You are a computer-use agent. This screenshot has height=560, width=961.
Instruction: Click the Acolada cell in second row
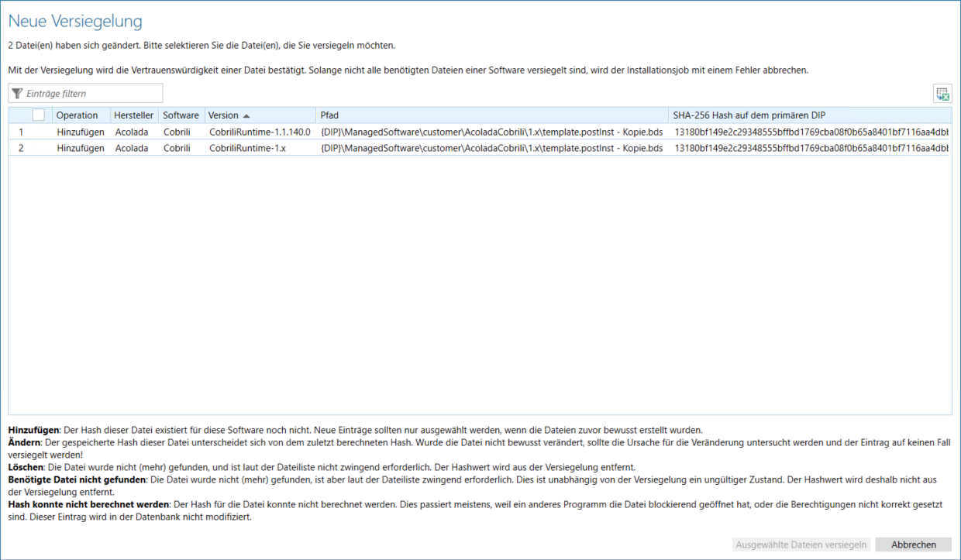tap(131, 148)
